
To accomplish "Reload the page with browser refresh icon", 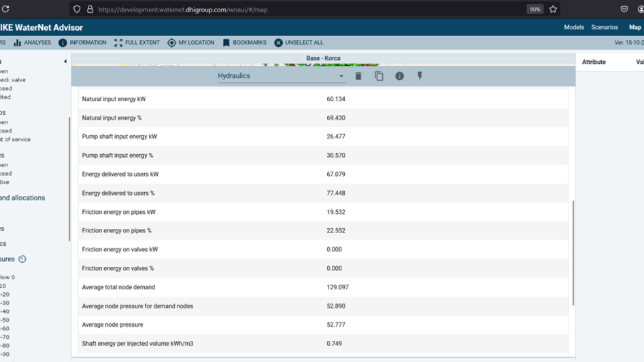I will click(5, 9).
